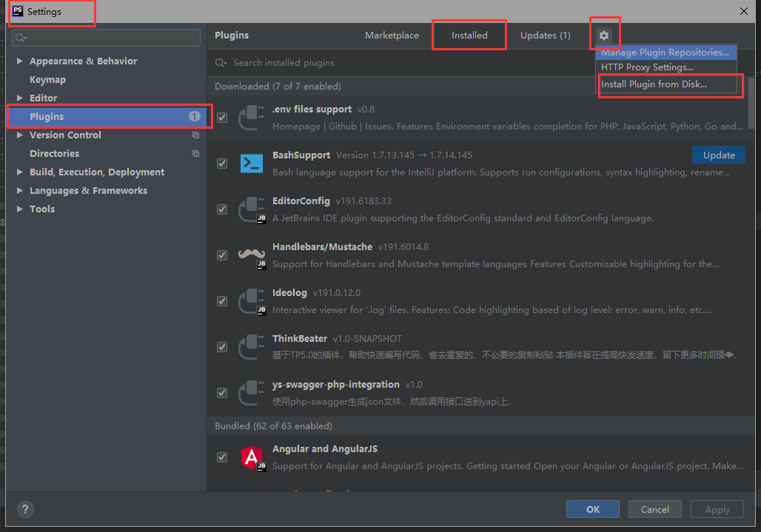This screenshot has height=532, width=761.
Task: Toggle the ys-swagger-php-integration checkbox
Action: (x=222, y=393)
